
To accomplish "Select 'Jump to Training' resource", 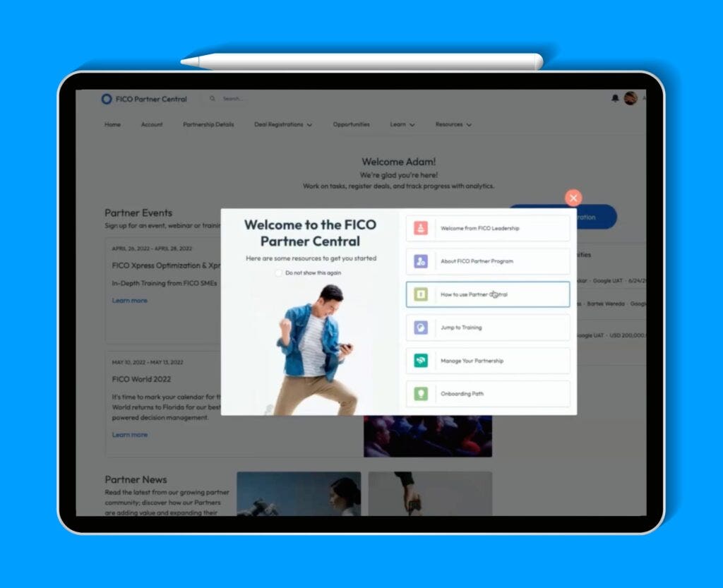I will (488, 328).
